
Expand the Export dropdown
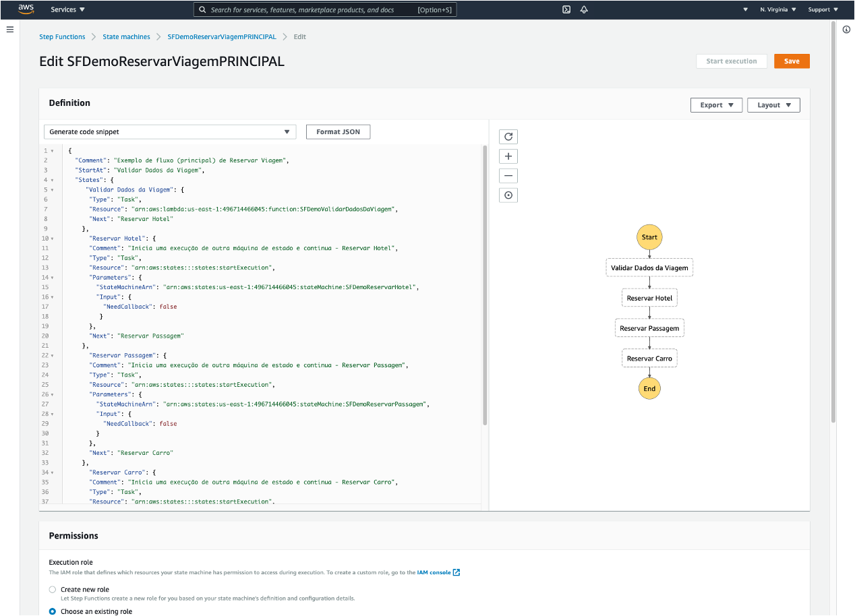[716, 105]
